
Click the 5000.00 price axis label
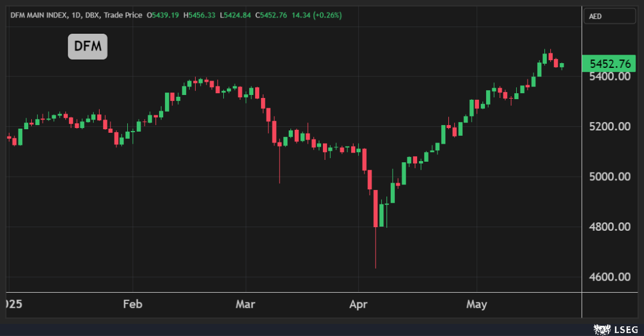[609, 177]
